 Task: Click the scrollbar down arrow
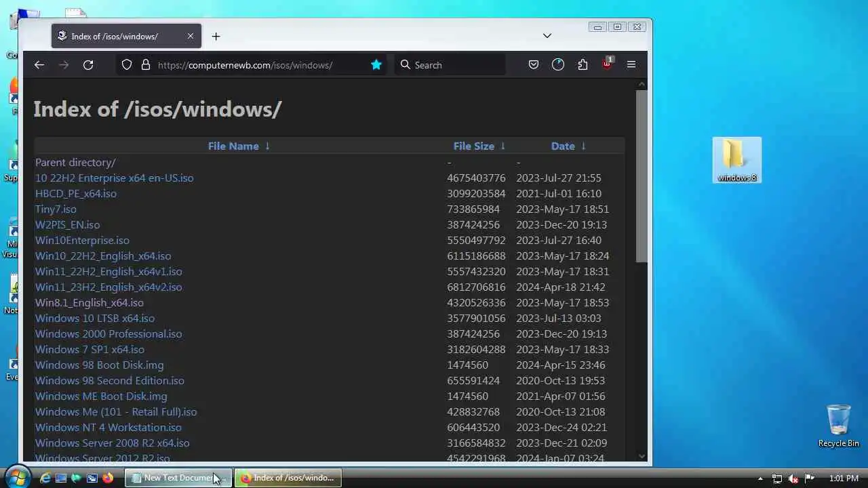[642, 456]
